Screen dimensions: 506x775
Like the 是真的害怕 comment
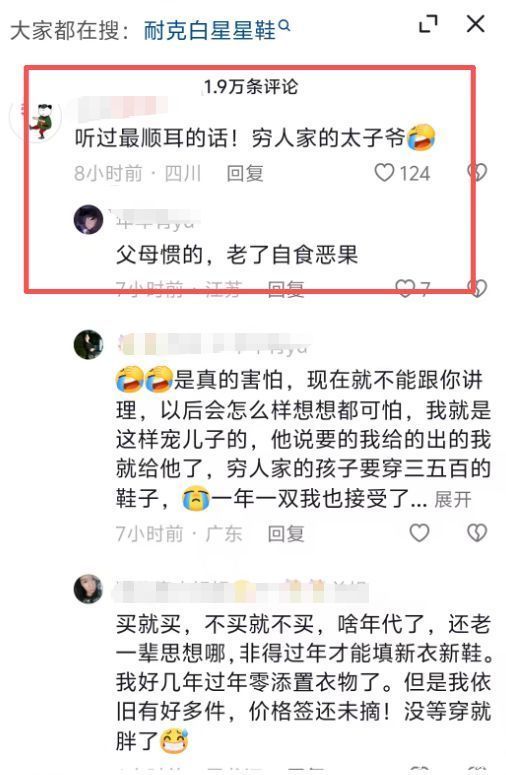pyautogui.click(x=420, y=533)
